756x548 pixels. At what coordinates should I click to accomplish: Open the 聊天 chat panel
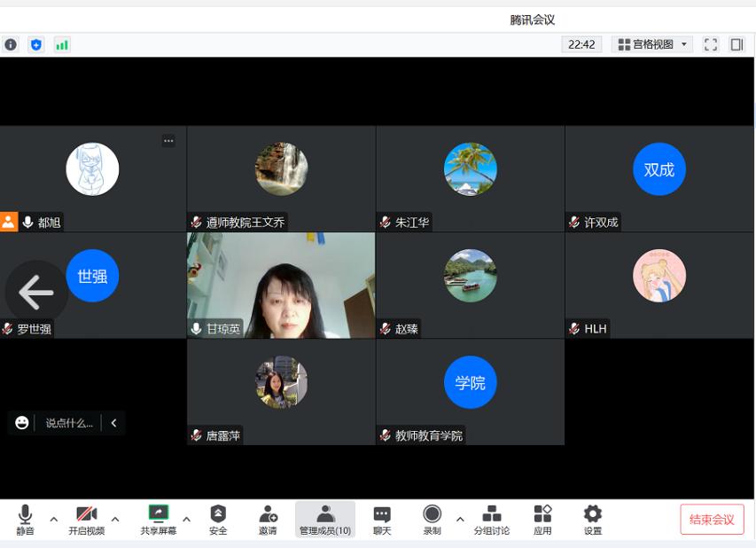(382, 520)
